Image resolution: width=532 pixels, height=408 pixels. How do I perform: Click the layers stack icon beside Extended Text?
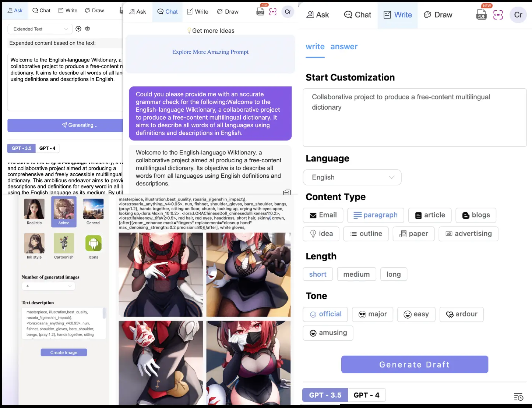click(x=88, y=29)
